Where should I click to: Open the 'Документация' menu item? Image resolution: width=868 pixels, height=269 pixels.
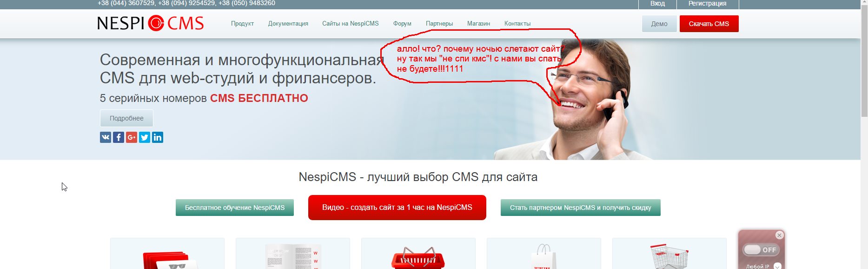pyautogui.click(x=288, y=24)
